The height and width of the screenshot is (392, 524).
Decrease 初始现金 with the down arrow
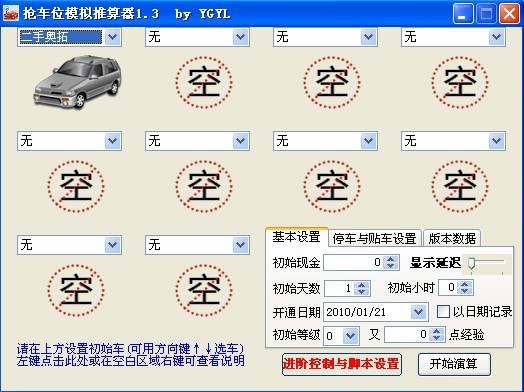point(390,266)
